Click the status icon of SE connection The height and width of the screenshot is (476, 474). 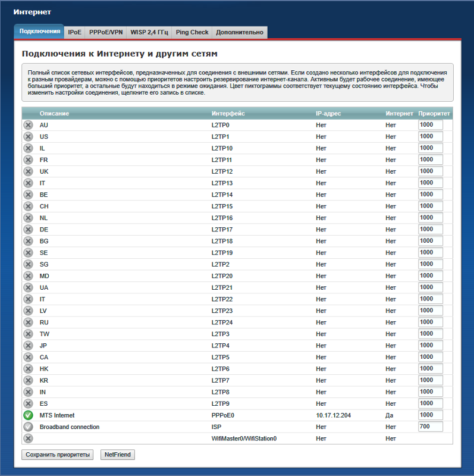pos(28,253)
